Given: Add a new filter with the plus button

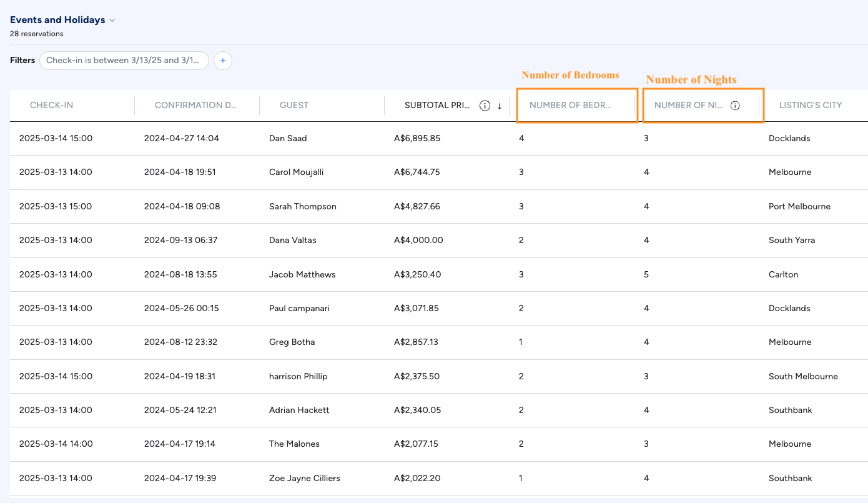Looking at the screenshot, I should point(223,61).
